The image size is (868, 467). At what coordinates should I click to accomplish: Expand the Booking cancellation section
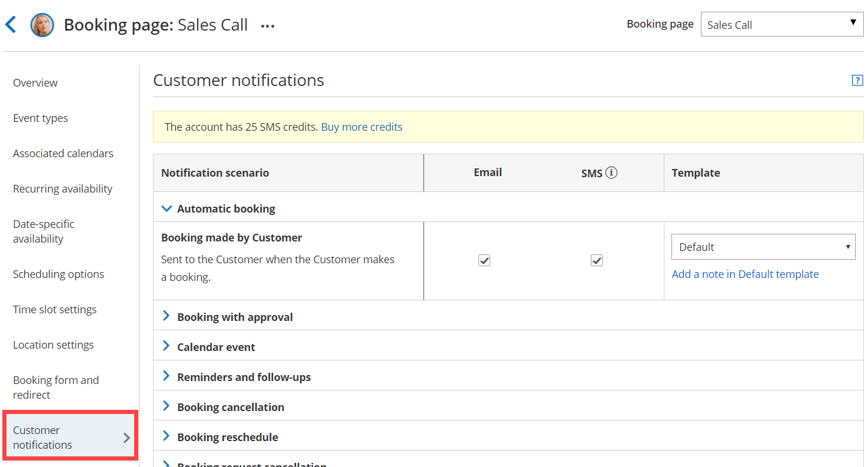tap(167, 407)
